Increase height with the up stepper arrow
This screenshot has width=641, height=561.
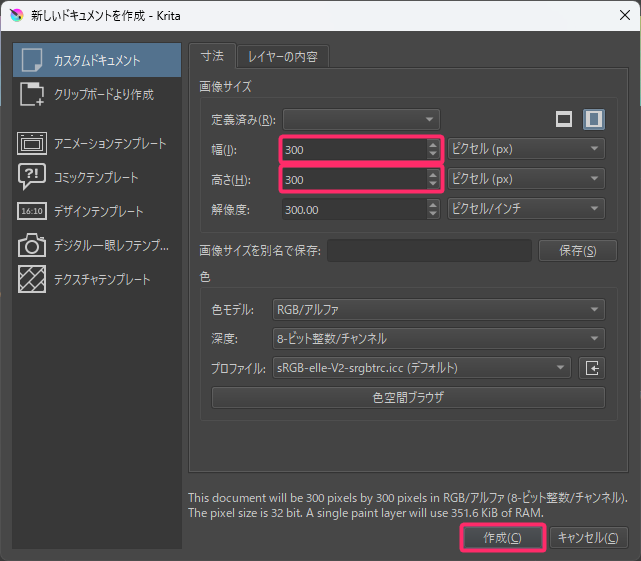click(x=433, y=174)
